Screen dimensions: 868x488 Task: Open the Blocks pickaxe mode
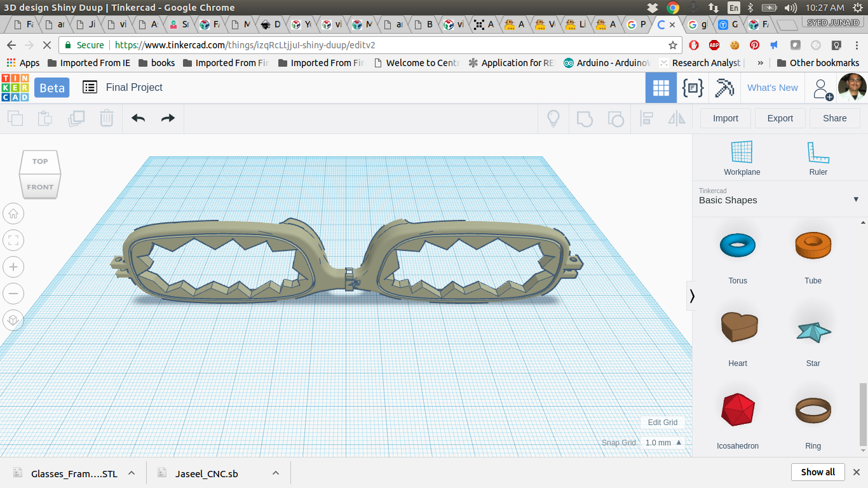pos(724,88)
